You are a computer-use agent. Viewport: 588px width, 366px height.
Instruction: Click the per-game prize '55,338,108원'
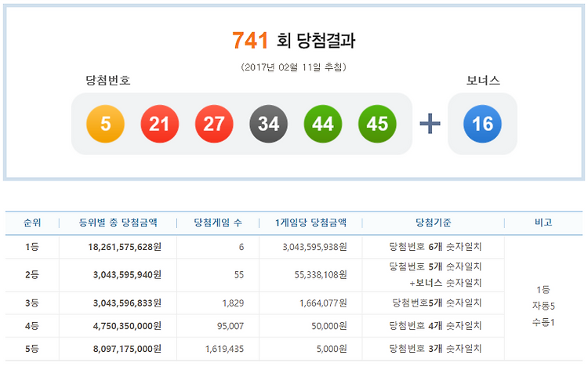pos(321,275)
